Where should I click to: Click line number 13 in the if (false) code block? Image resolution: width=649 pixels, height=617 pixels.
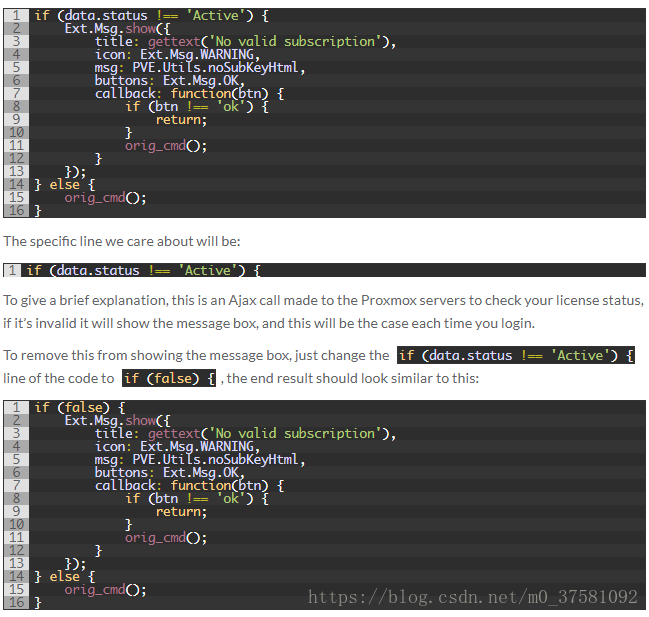click(x=17, y=563)
